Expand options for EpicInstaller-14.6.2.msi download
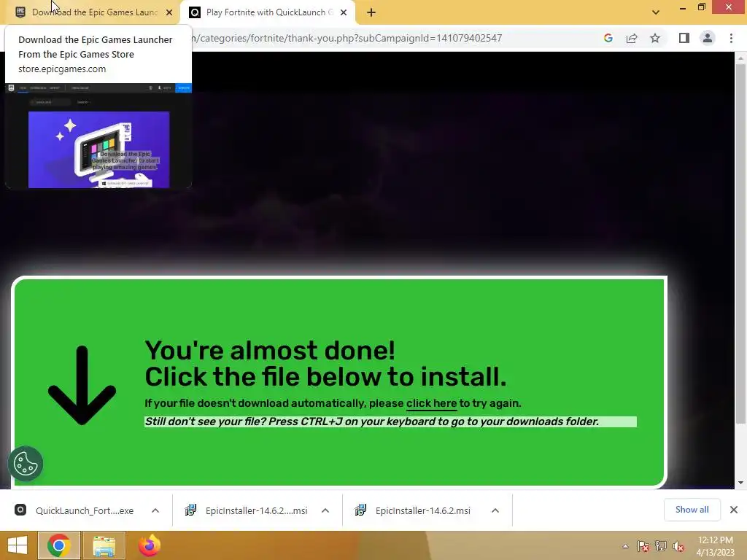The image size is (747, 560). (x=495, y=510)
